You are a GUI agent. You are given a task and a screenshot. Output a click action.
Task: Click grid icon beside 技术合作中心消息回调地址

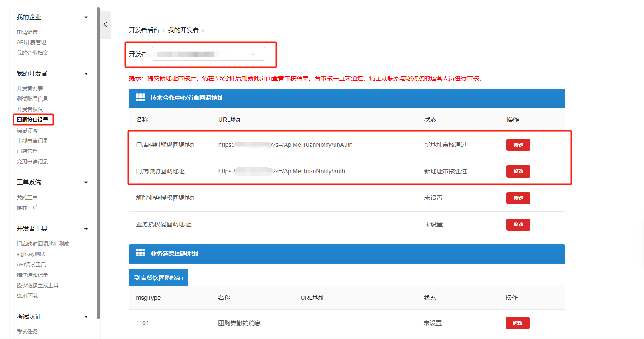pos(141,98)
